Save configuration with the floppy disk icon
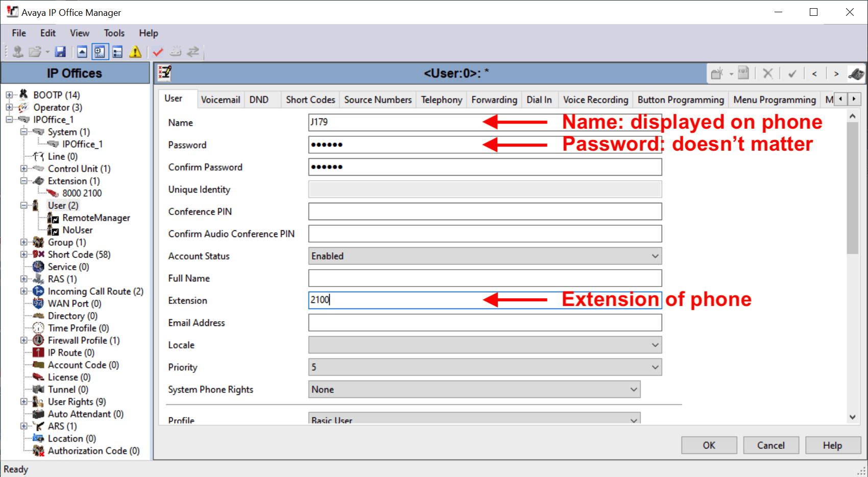The image size is (868, 477). (60, 52)
